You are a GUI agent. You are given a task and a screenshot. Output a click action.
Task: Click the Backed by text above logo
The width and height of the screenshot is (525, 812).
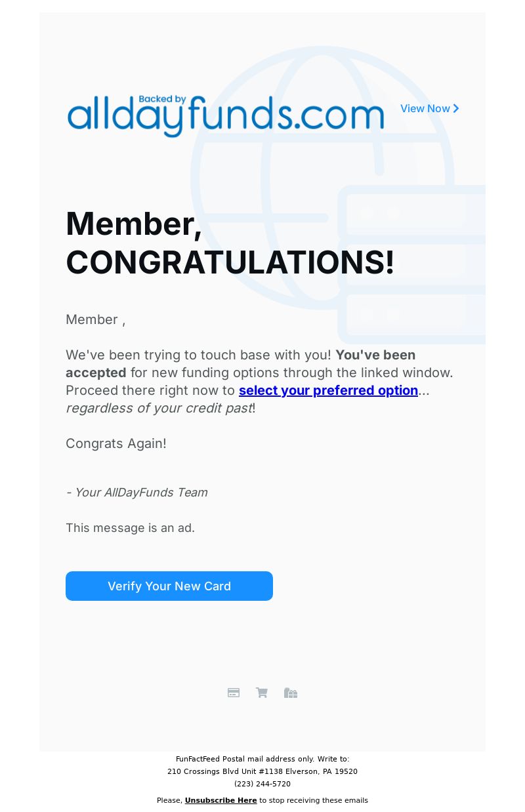point(163,100)
